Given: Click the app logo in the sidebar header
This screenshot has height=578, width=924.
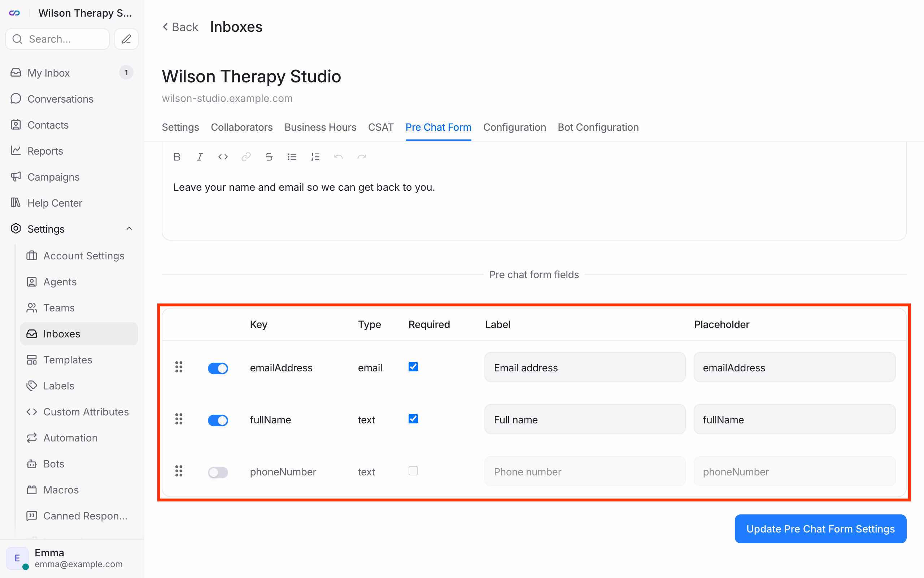Looking at the screenshot, I should (14, 13).
